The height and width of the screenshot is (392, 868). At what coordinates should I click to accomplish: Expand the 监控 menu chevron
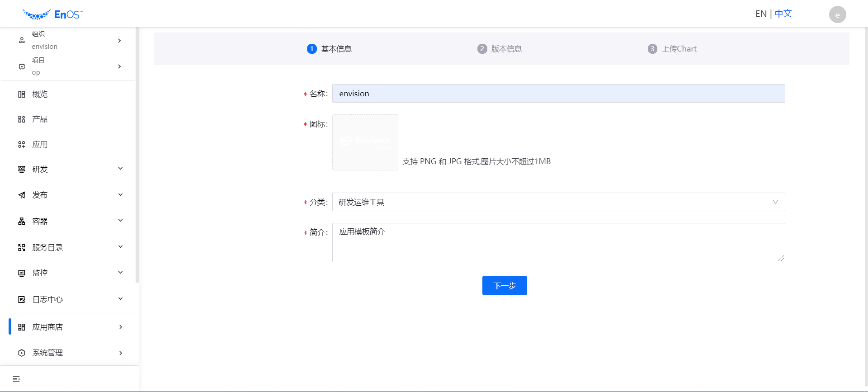click(121, 273)
